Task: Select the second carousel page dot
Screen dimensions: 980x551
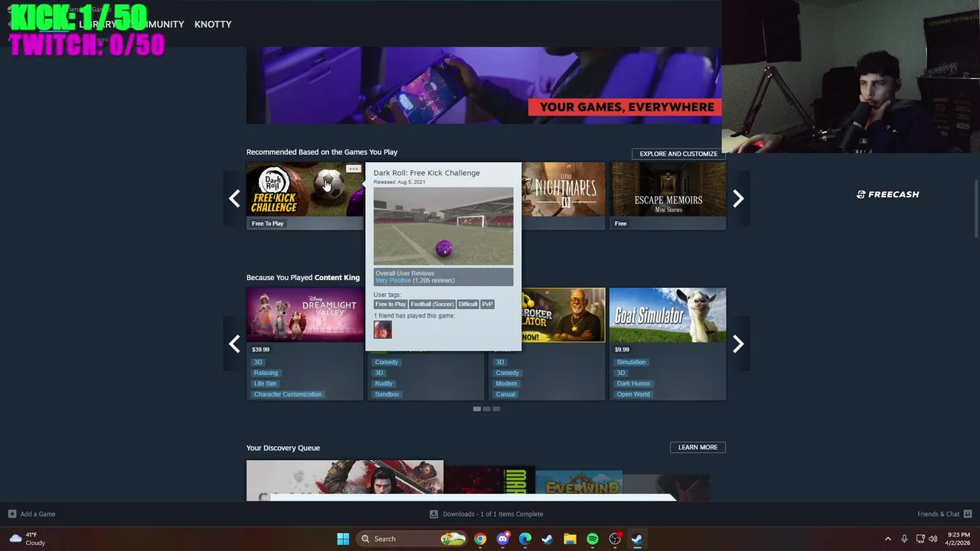Action: tap(486, 409)
